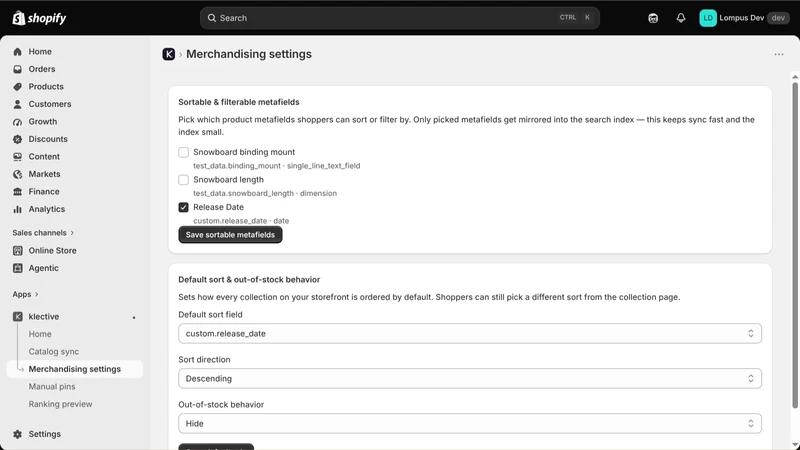This screenshot has height=450, width=800.
Task: Click the Shopify logo
Action: [39, 18]
